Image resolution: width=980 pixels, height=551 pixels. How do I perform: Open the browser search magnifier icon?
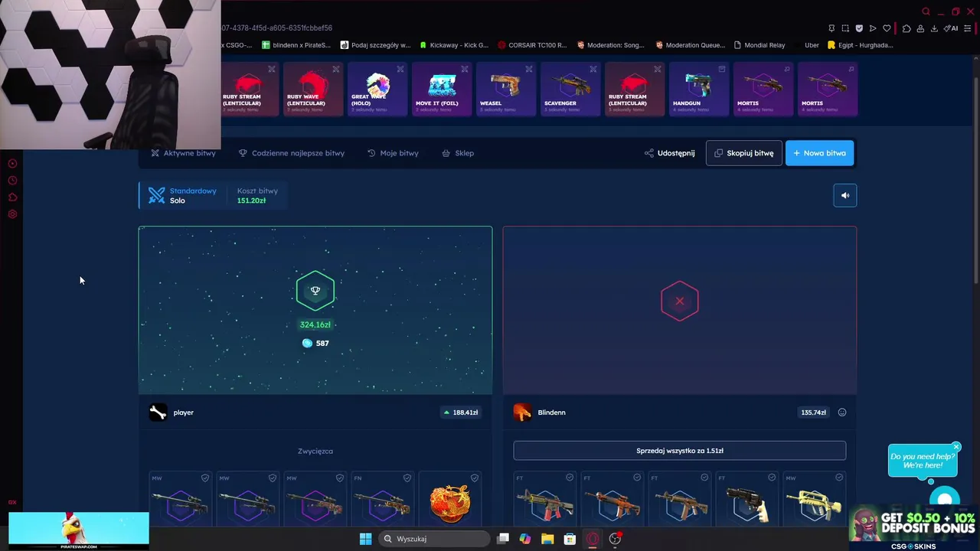[926, 11]
